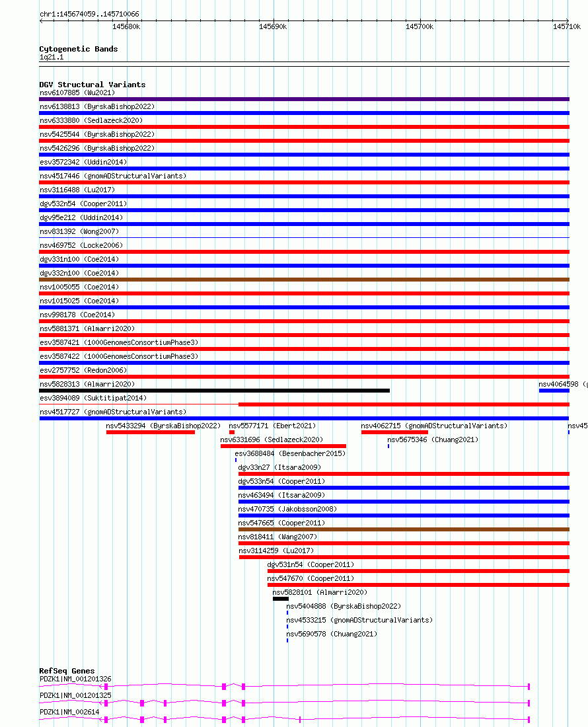
Task: Open esv2757752 (Redon2006) variant
Action: (83, 371)
